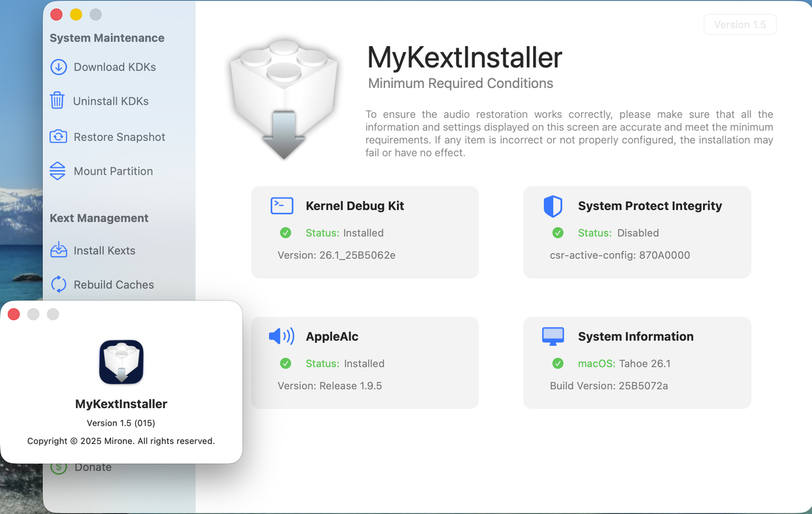
Task: Click the audio restoration description paragraph
Action: click(569, 134)
